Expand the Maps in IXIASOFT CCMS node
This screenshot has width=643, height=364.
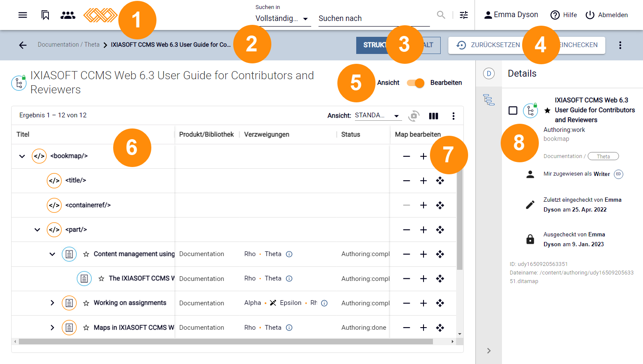tap(52, 328)
